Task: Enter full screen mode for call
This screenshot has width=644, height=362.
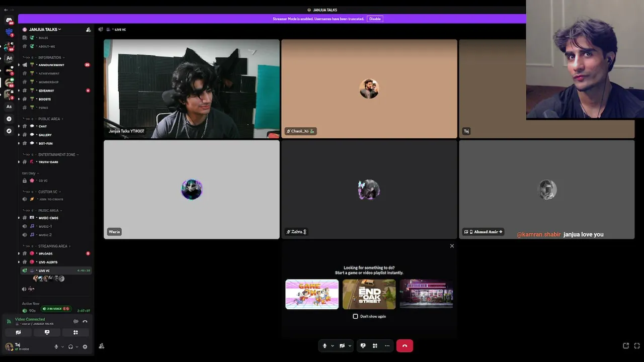Action: tap(637, 346)
